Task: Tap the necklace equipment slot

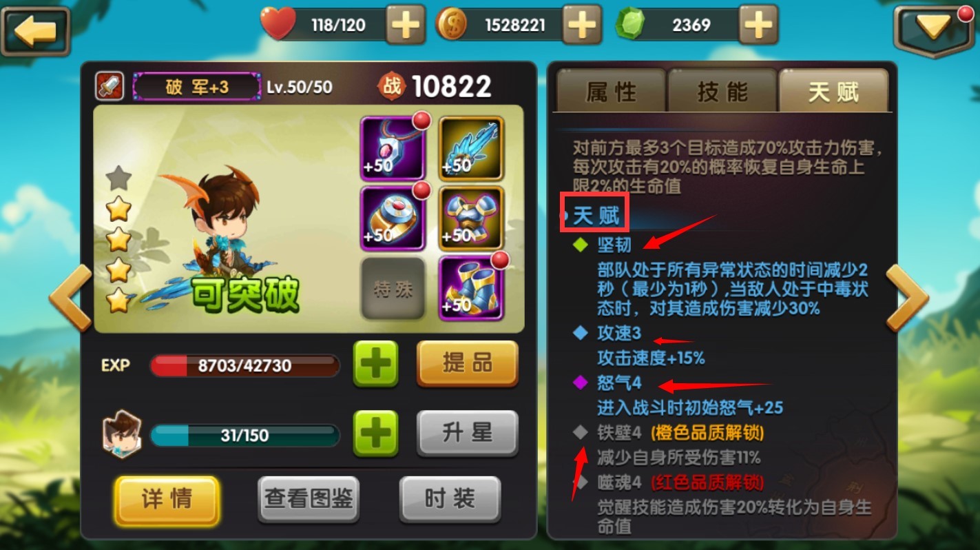Action: pyautogui.click(x=393, y=148)
